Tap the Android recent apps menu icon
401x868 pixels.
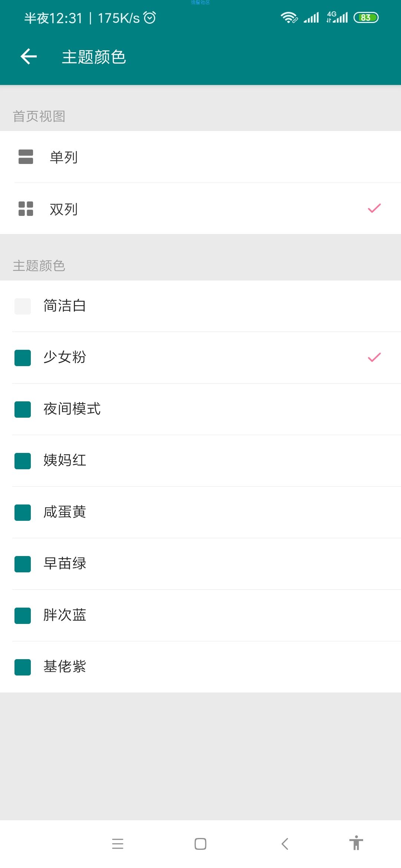pos(118,844)
